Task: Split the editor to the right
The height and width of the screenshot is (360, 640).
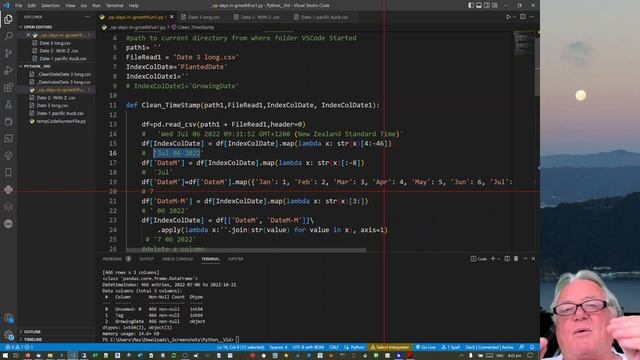Action: click(x=523, y=17)
